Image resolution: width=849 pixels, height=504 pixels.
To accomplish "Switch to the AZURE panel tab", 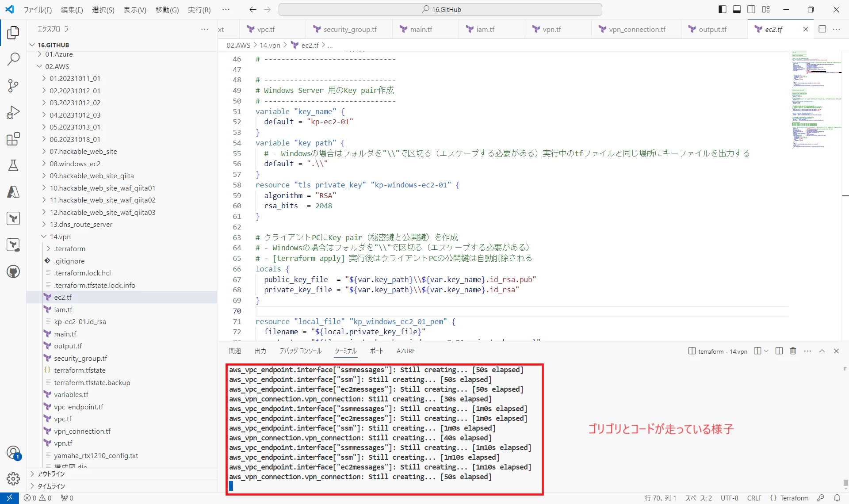I will point(405,351).
